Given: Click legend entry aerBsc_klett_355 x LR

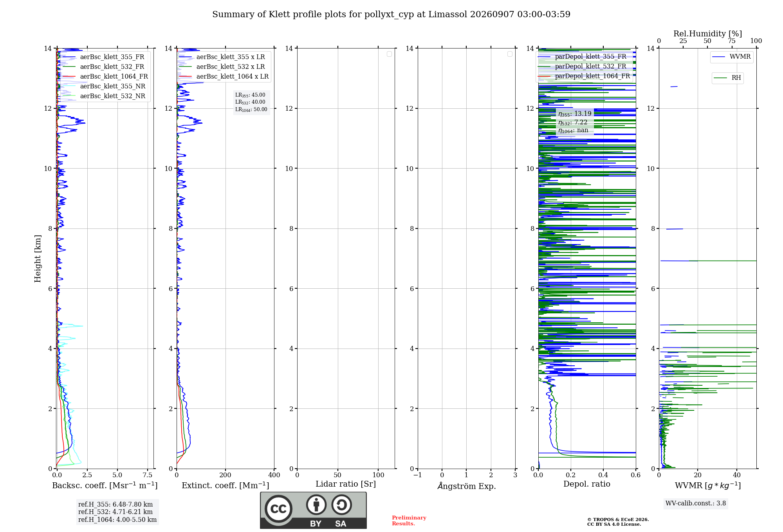Looking at the screenshot, I should click(222, 57).
